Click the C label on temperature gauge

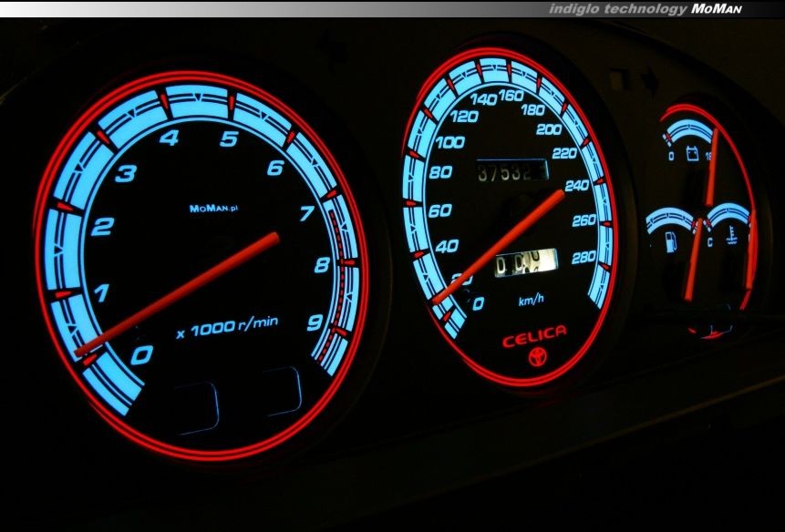click(709, 243)
